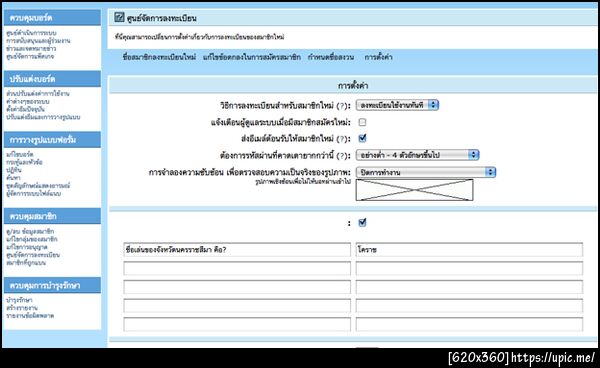Open ดู/ลบ ข้อมูลสมาชิก sidebar link
Image resolution: width=600 pixels, height=368 pixels.
tap(30, 231)
